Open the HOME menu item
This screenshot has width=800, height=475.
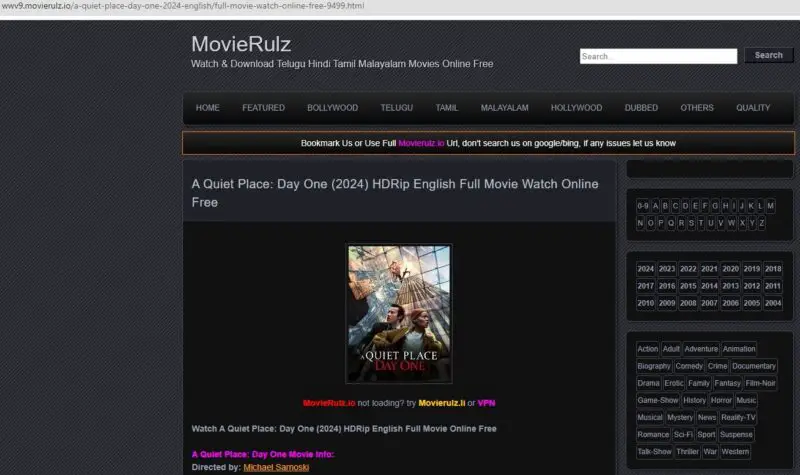[x=208, y=108]
